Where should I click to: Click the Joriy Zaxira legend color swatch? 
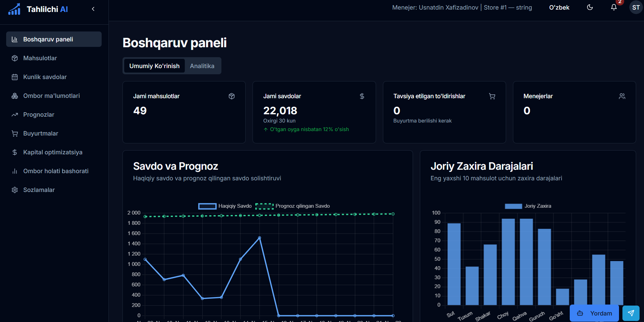513,206
